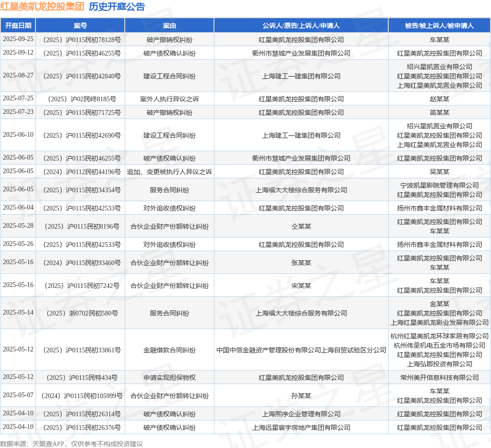Click 建设工程合同纠纷 in the 2025-08-27 row

(x=170, y=76)
